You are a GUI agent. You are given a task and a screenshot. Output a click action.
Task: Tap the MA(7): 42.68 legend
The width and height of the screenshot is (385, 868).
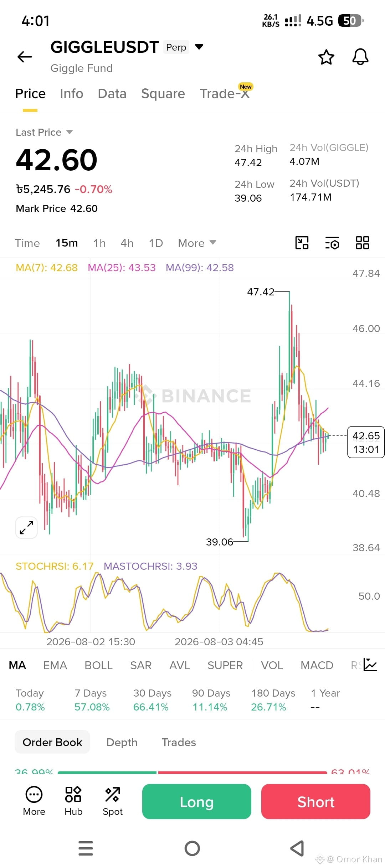(47, 268)
